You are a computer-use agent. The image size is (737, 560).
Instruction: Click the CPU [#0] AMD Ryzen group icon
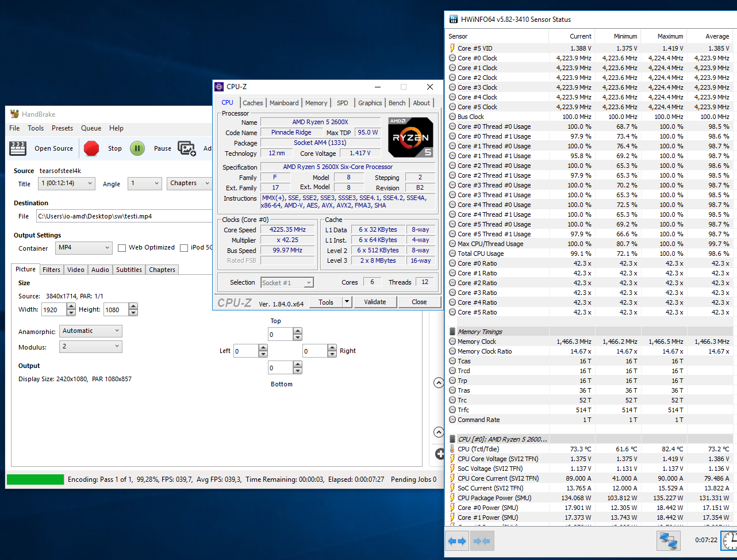pos(452,439)
